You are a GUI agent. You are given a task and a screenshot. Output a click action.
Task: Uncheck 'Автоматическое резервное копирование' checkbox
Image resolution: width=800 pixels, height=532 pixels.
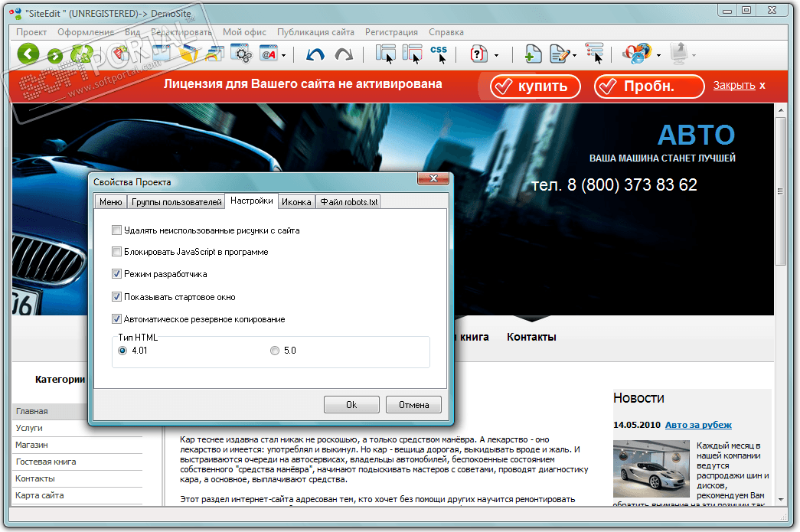[x=116, y=318]
